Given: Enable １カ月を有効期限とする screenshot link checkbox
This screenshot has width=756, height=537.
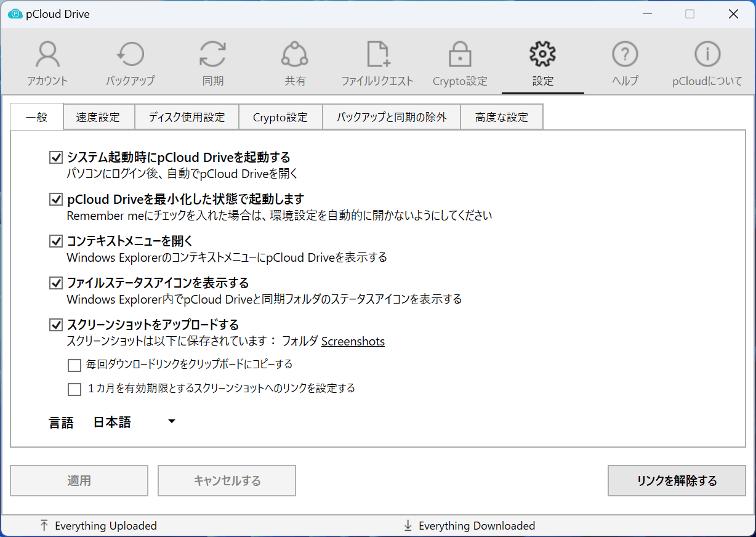Looking at the screenshot, I should [74, 389].
